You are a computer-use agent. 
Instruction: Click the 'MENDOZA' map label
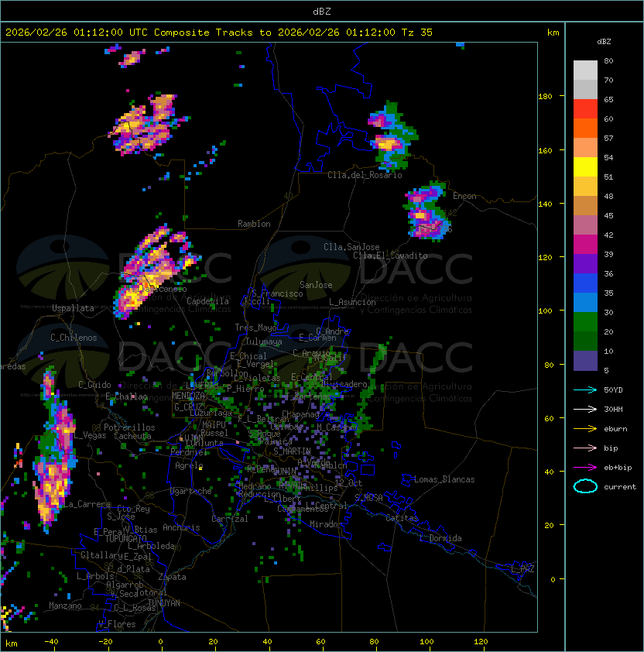pos(188,395)
